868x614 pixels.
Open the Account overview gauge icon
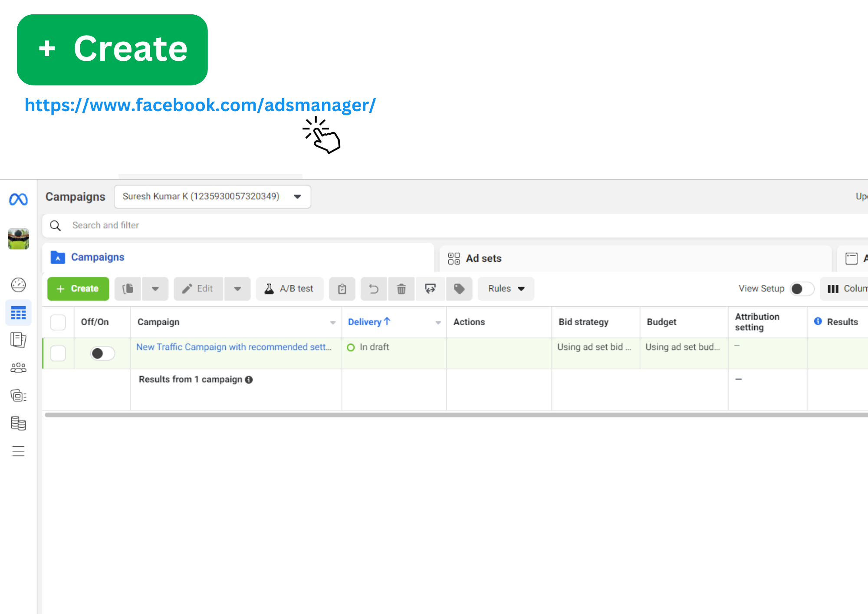tap(18, 285)
